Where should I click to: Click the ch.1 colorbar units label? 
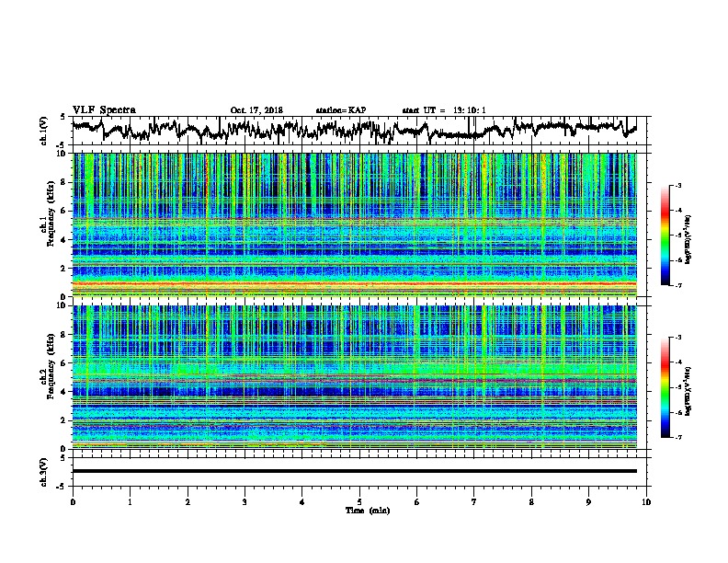[x=688, y=239]
